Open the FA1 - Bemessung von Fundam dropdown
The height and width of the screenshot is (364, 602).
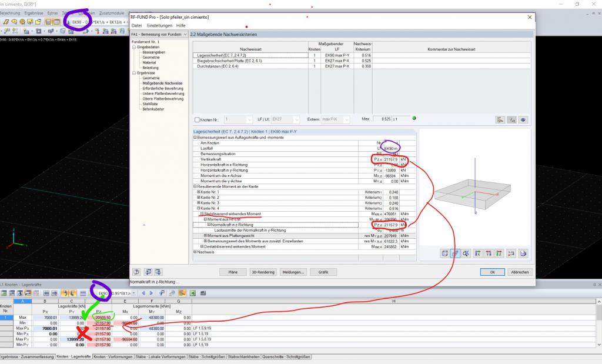tap(185, 34)
